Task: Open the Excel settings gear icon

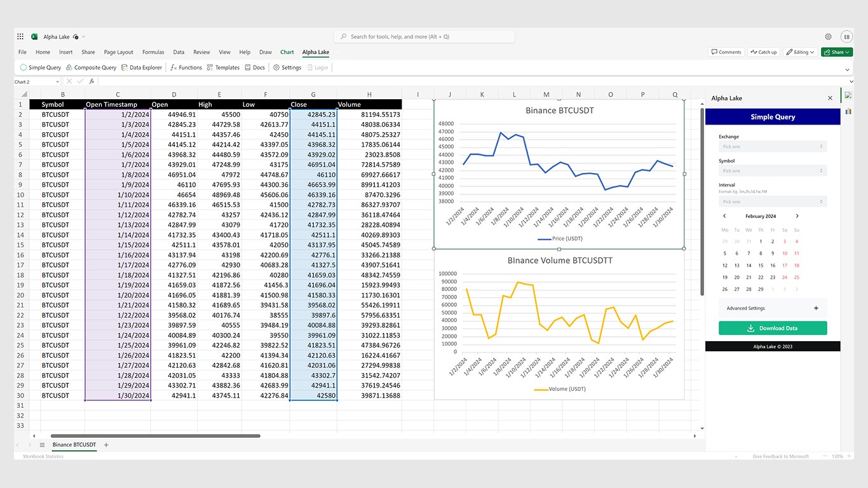Action: point(828,37)
